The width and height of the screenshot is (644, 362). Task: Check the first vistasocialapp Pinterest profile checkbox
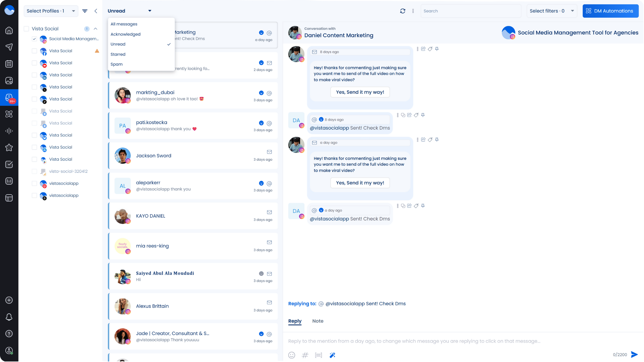point(34,183)
